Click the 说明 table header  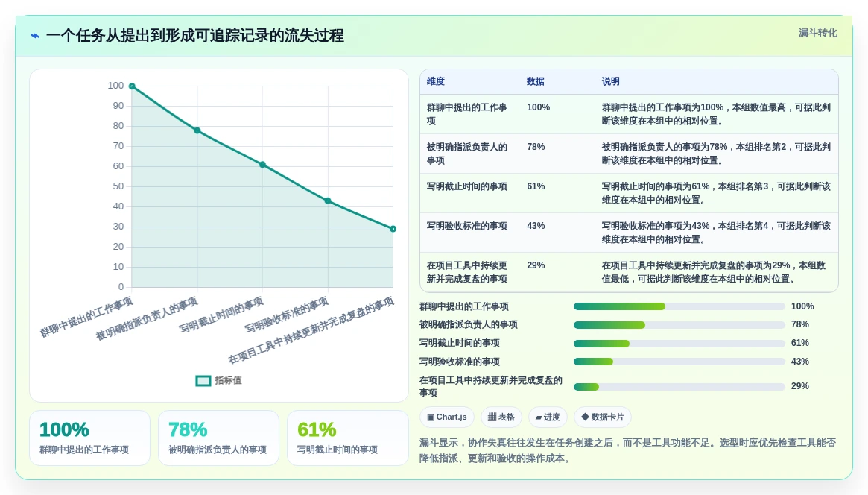coord(611,81)
